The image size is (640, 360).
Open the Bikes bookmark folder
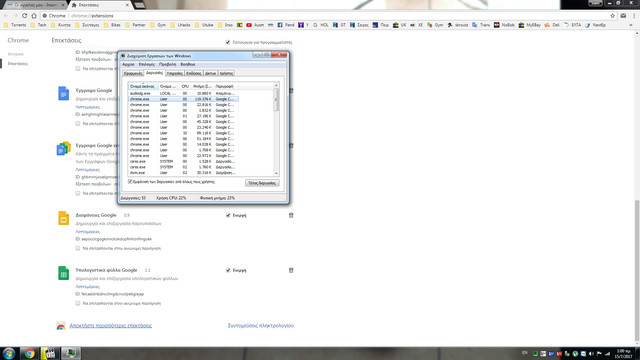(x=112, y=25)
